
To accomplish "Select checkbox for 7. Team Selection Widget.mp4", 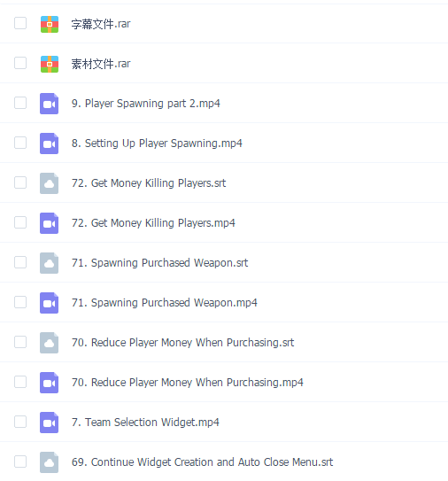I will click(20, 423).
